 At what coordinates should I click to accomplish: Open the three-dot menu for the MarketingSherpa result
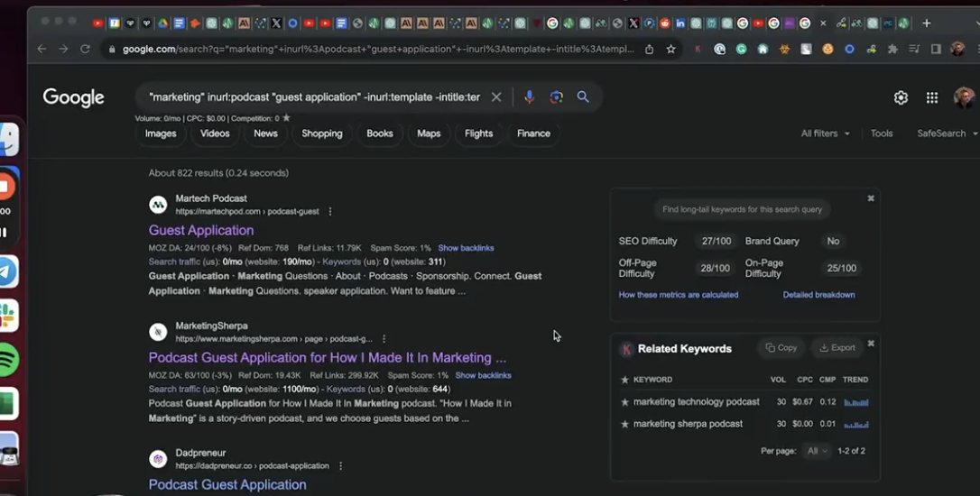(x=384, y=339)
